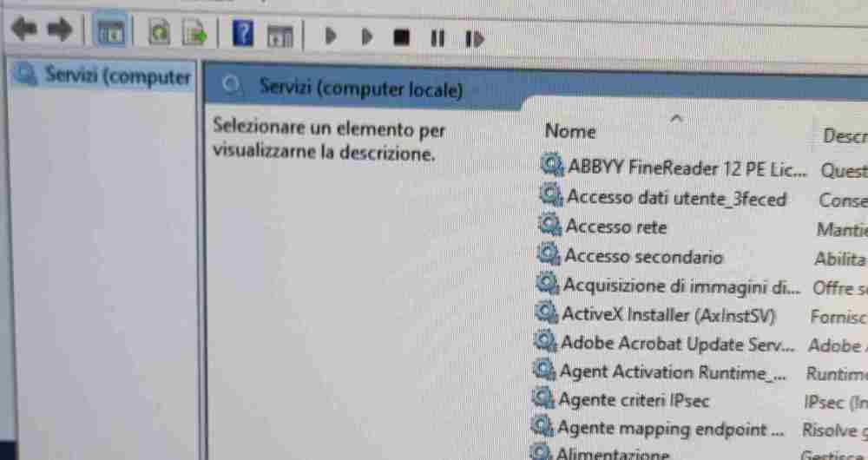Image resolution: width=868 pixels, height=460 pixels.
Task: Click the Restart service toolbar icon
Action: coord(474,39)
